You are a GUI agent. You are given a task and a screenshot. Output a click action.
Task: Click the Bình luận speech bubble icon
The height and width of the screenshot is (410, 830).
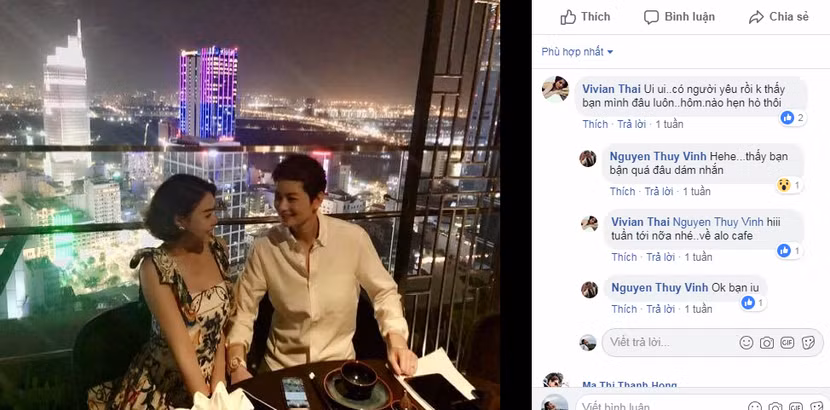coord(651,17)
